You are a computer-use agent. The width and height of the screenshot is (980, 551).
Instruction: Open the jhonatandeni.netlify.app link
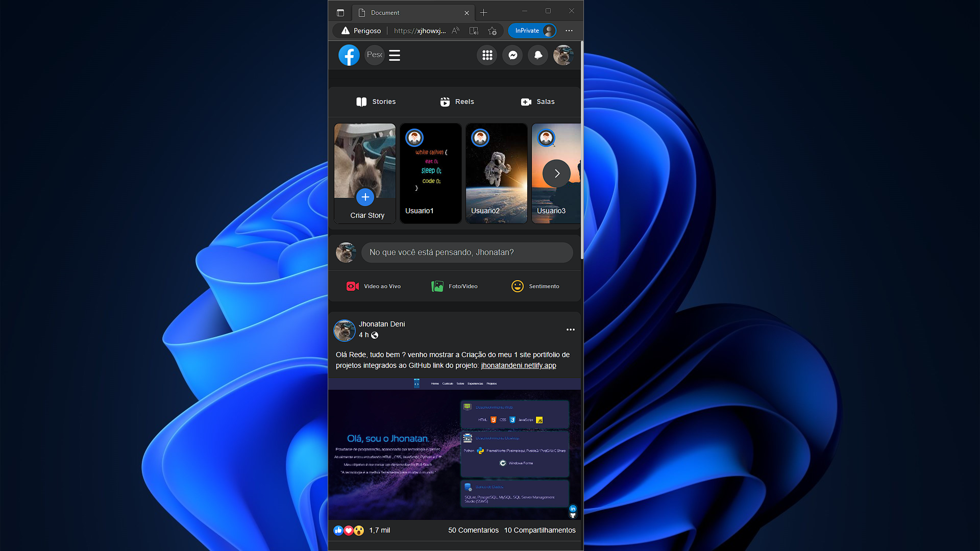click(x=519, y=365)
